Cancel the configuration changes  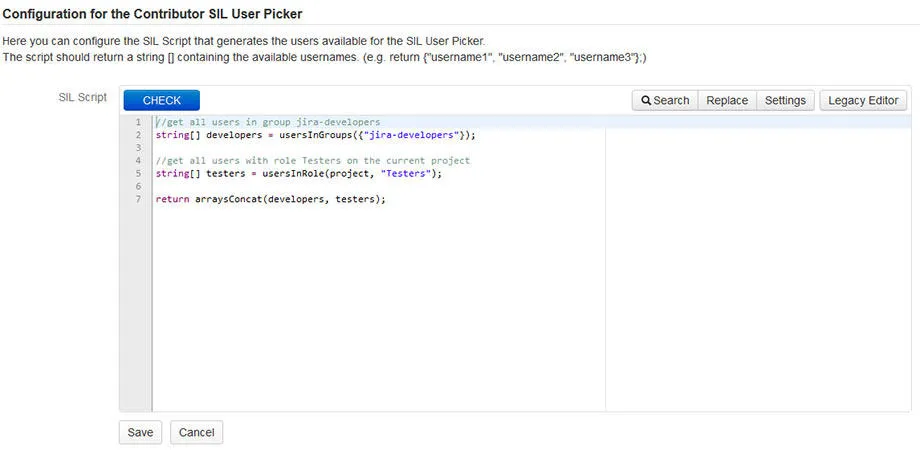pyautogui.click(x=197, y=432)
